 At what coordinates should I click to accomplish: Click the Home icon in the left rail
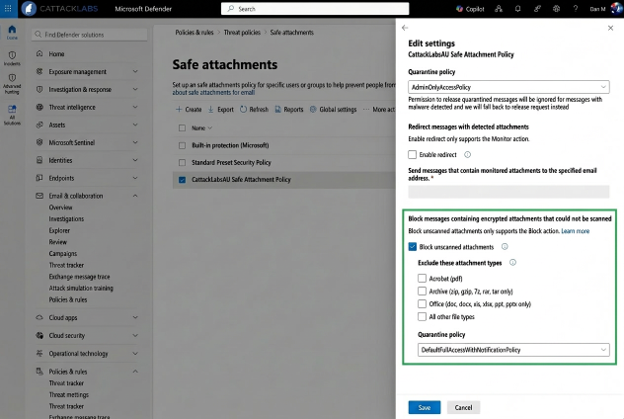[12, 32]
